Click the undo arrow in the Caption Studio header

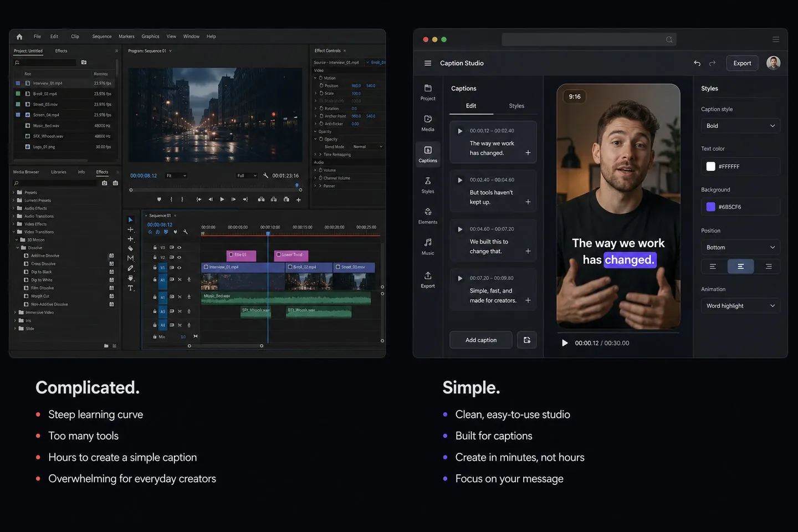point(697,63)
